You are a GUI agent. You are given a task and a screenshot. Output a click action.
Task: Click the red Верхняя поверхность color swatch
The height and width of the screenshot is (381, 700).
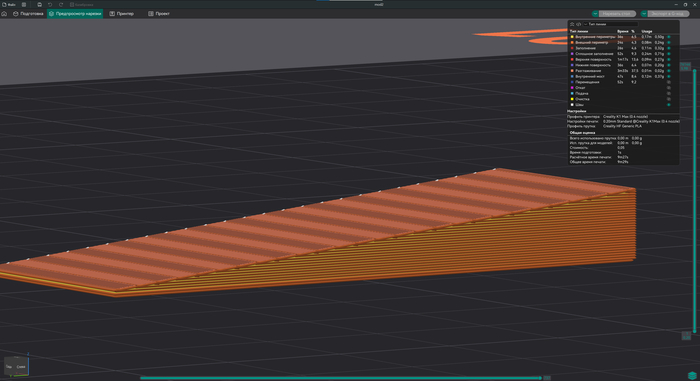pos(572,59)
